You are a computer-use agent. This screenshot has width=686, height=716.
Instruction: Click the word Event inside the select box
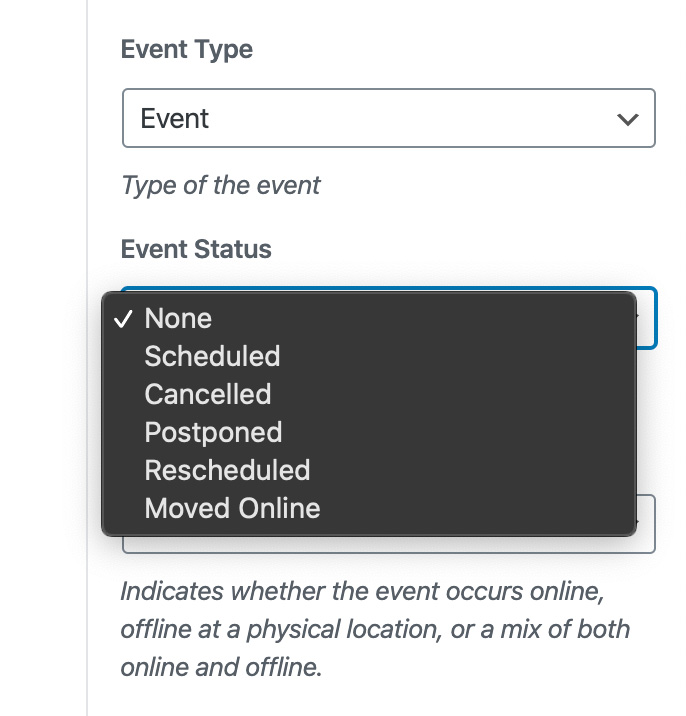175,119
